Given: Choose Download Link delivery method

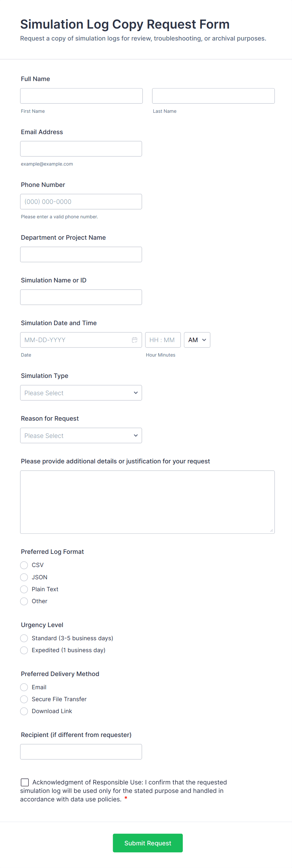Looking at the screenshot, I should pos(24,711).
